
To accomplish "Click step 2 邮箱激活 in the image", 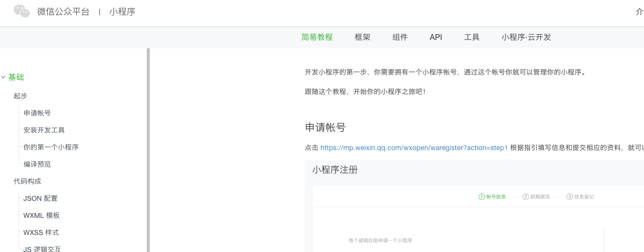I will click(536, 197).
